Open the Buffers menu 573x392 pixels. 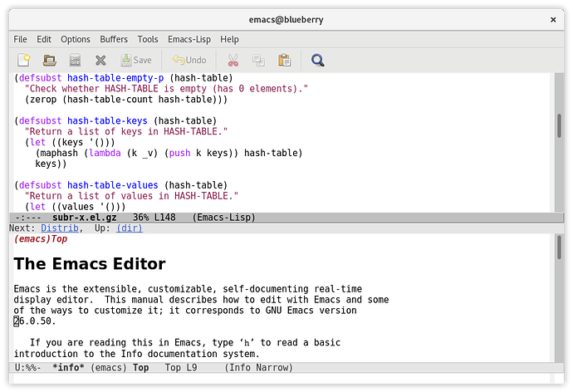pos(114,39)
